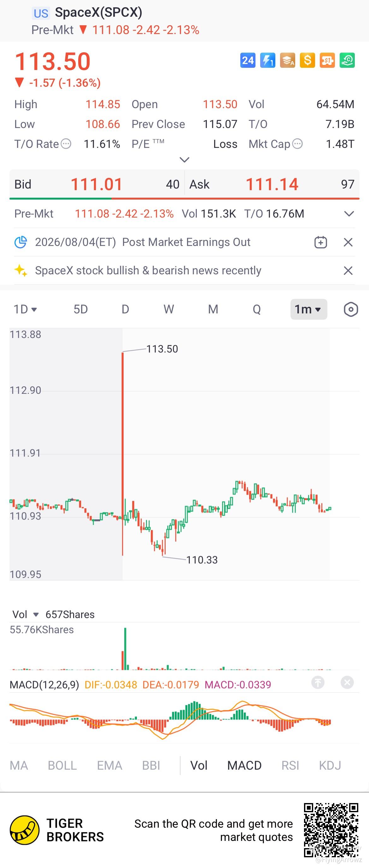Remove the MACD indicator panel

click(347, 682)
